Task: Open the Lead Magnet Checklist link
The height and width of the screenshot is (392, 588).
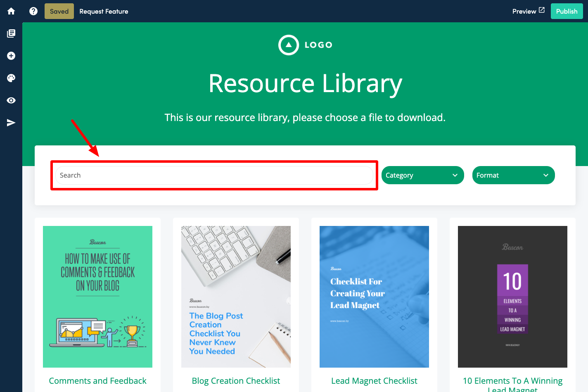Action: pos(374,380)
